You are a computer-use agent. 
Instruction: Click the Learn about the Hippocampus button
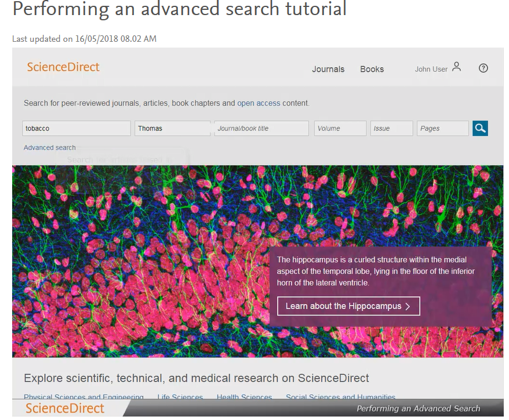coord(348,306)
